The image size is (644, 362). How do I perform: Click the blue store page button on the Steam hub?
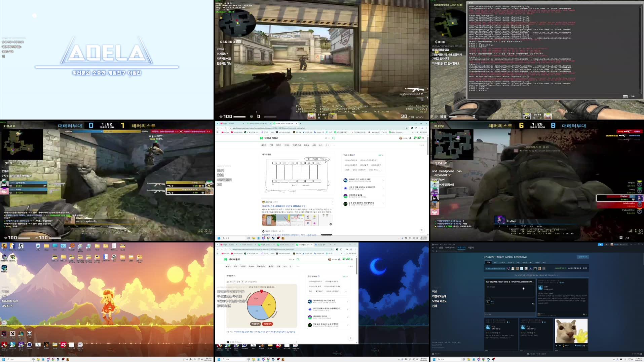(x=583, y=257)
